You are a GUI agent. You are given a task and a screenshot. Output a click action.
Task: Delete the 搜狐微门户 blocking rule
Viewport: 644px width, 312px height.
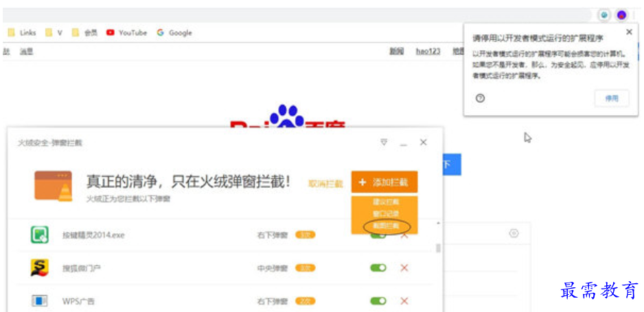[x=404, y=267]
